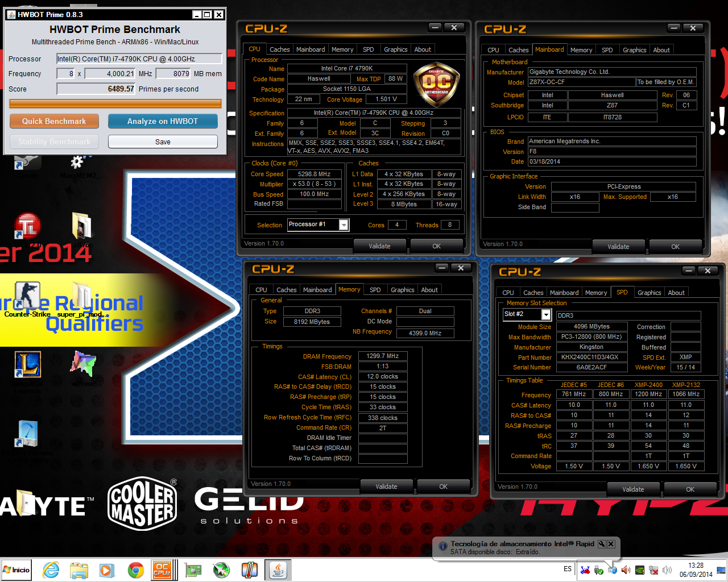Click the Part Number KHX2400C11D3/4GX

[x=591, y=357]
